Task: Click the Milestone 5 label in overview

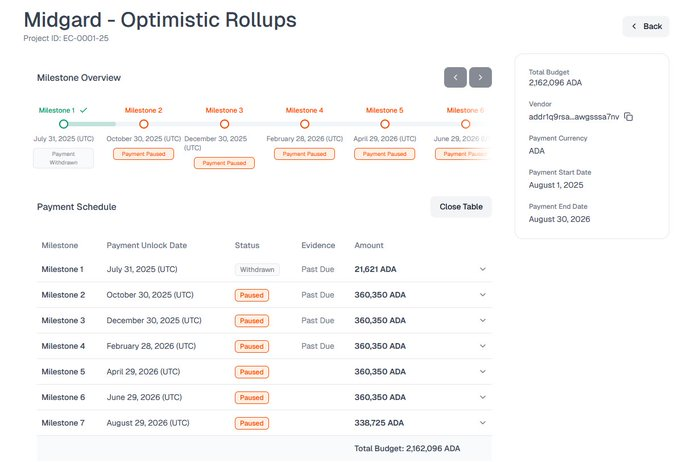Action: (x=385, y=110)
